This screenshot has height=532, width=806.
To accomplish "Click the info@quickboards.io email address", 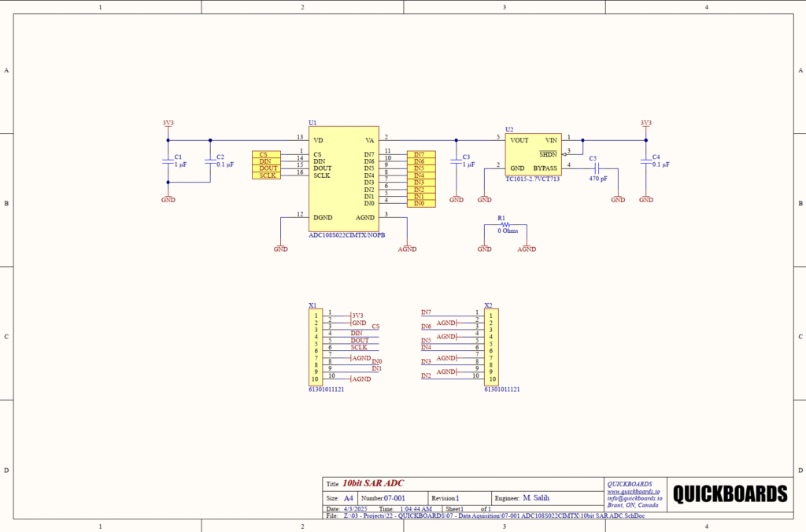I will [634, 498].
